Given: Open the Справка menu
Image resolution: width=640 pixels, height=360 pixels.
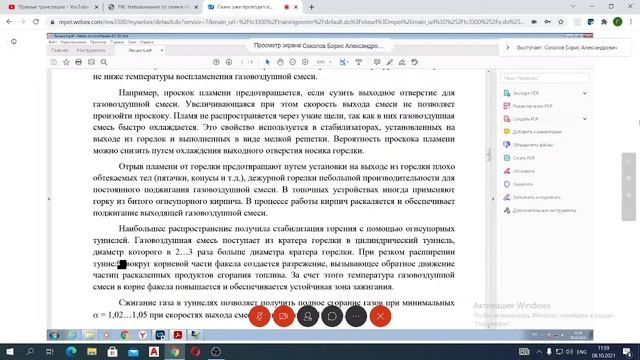Looking at the screenshot, I should [147, 42].
